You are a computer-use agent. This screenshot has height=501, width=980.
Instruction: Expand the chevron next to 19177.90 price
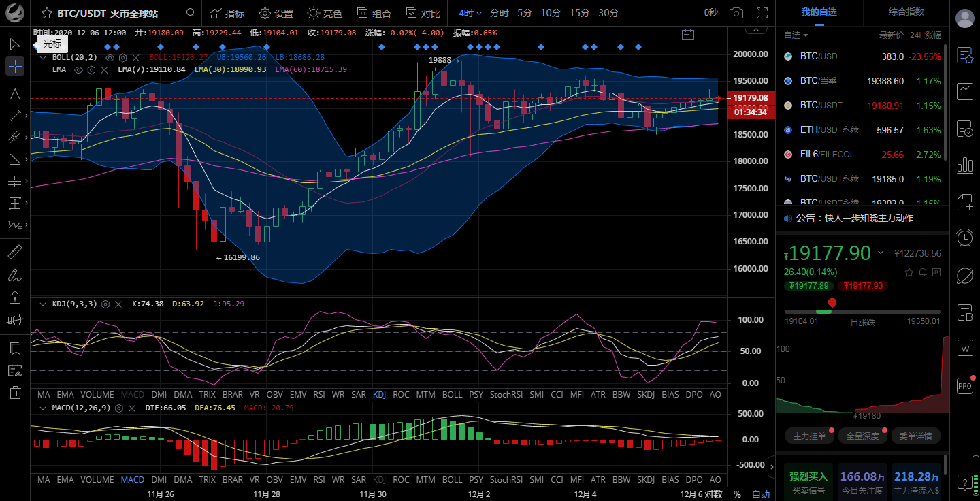coord(881,253)
